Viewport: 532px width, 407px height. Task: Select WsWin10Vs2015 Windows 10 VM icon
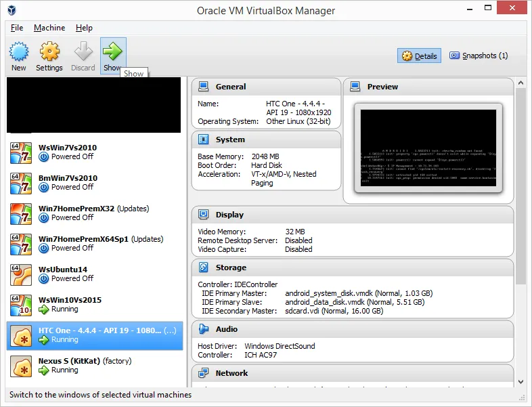[21, 305]
